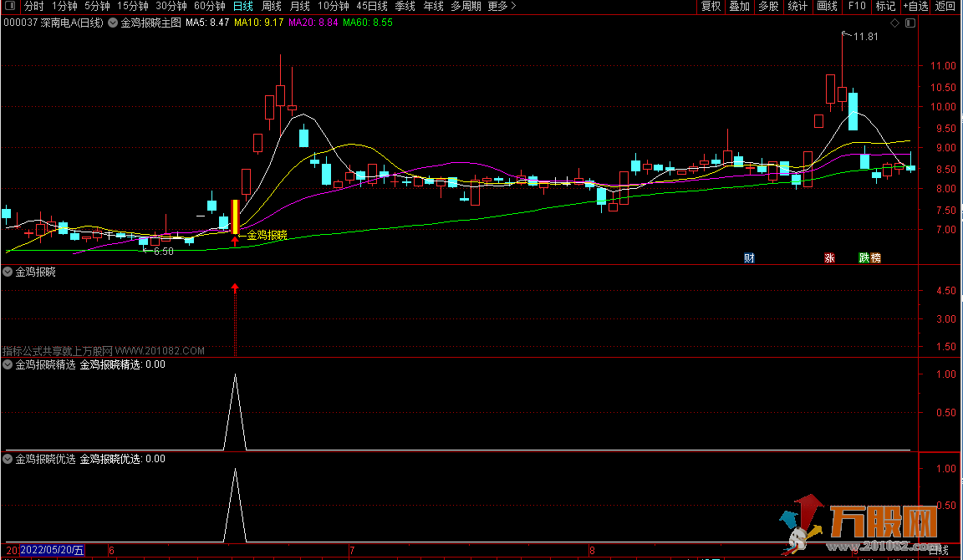Viewport: 963px width, 560px height.
Task: Switch to the 60分钟 period tab
Action: pyautogui.click(x=210, y=6)
